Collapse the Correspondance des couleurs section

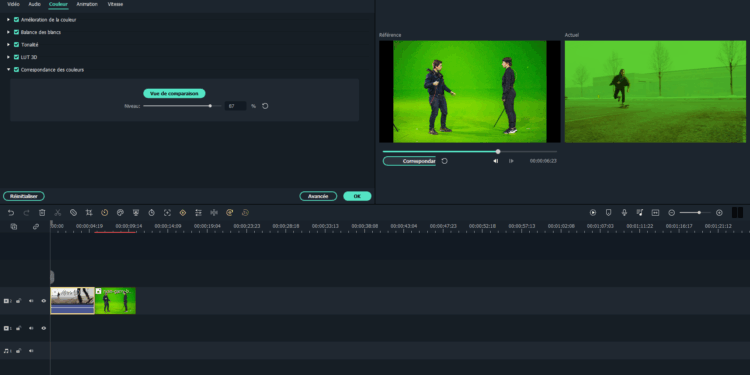pos(8,69)
